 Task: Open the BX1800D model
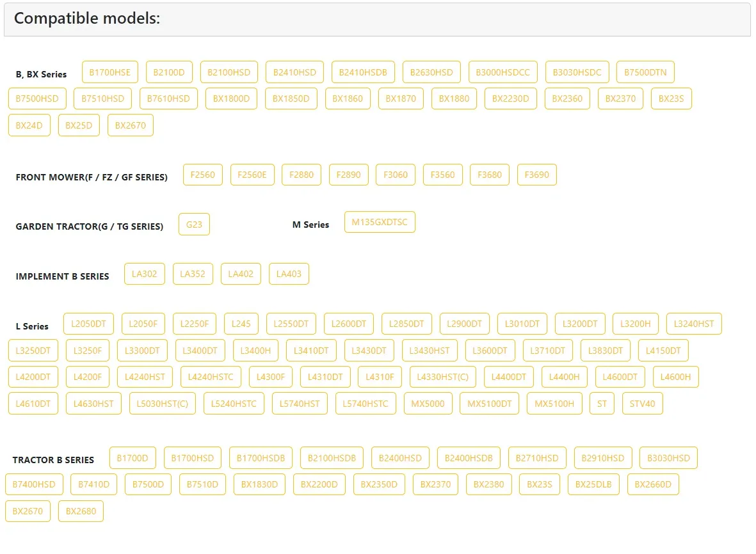(232, 99)
